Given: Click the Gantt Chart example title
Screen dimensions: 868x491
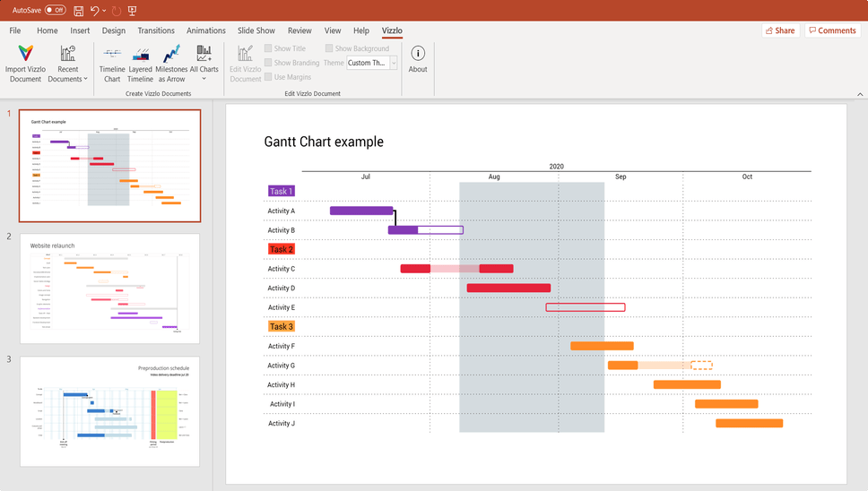Looking at the screenshot, I should pos(324,142).
